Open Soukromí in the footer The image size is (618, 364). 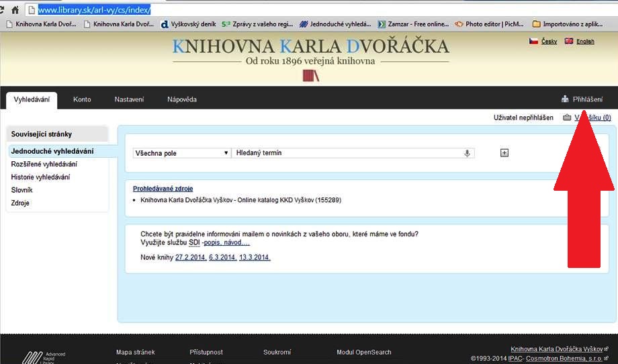tap(277, 352)
